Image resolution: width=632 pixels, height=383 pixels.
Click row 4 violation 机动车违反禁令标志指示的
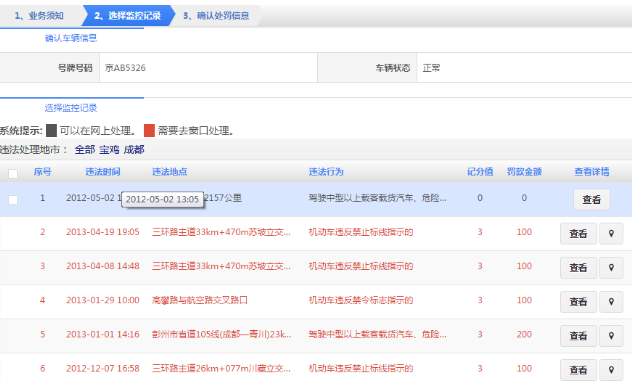click(x=361, y=300)
